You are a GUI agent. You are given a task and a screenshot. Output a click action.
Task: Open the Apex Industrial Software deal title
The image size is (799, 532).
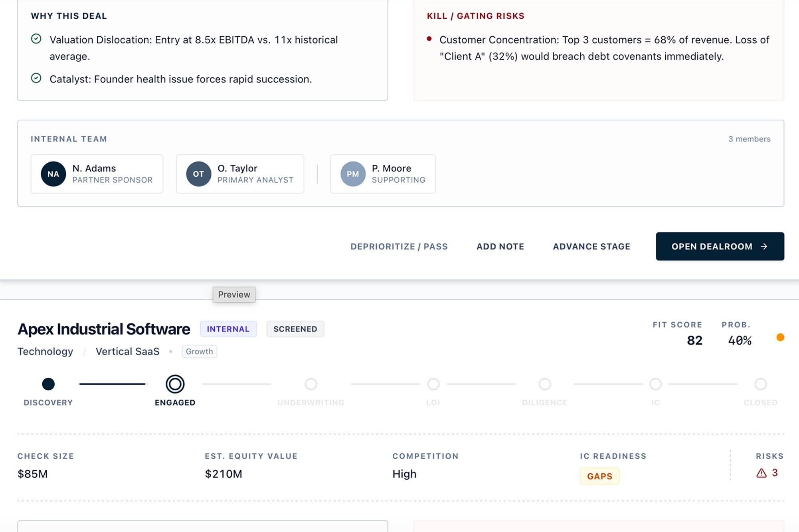tap(104, 329)
